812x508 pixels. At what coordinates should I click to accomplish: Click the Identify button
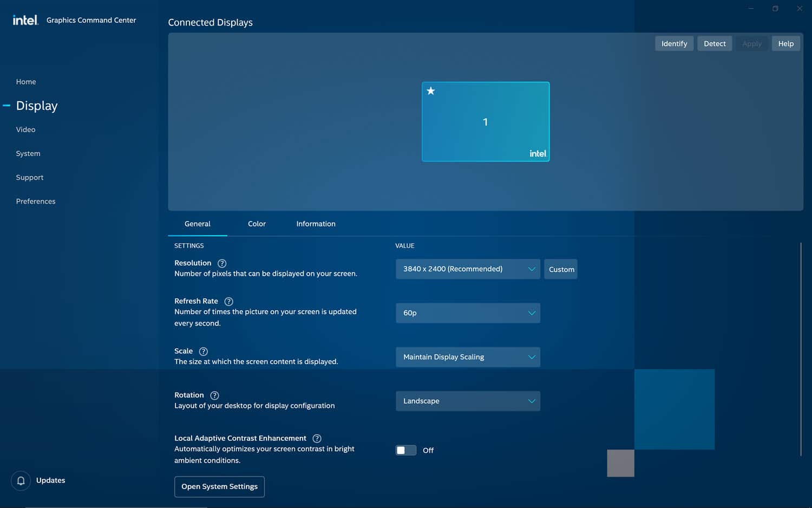pyautogui.click(x=674, y=44)
